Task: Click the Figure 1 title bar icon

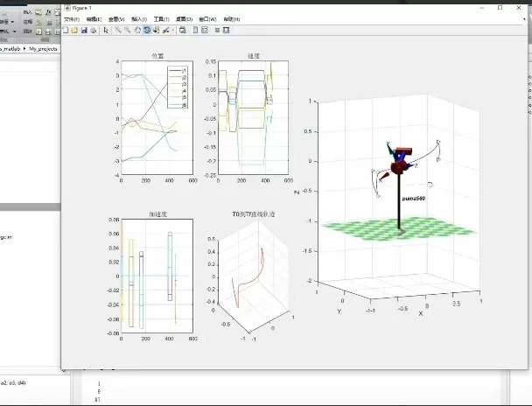Action: point(67,8)
